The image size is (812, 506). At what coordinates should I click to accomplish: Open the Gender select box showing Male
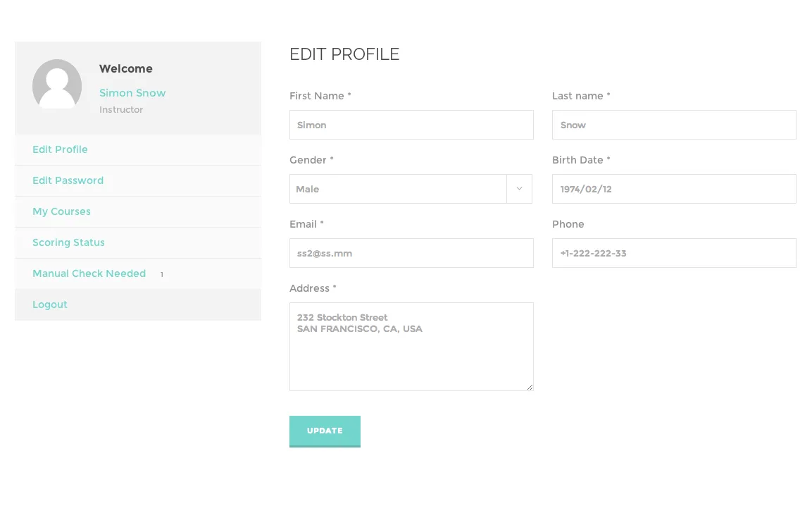pyautogui.click(x=398, y=189)
